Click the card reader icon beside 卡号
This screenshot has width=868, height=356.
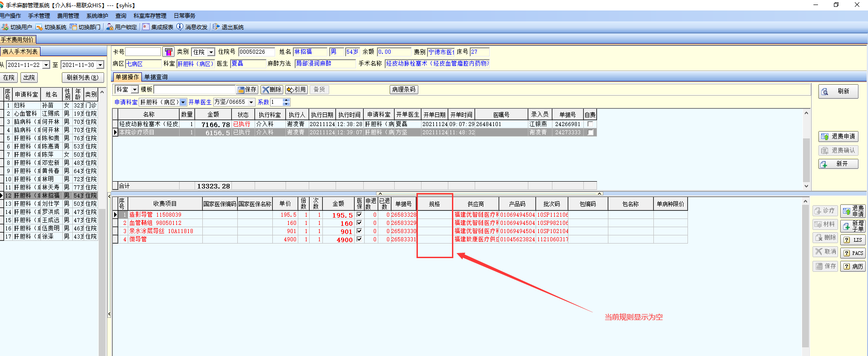pyautogui.click(x=168, y=52)
